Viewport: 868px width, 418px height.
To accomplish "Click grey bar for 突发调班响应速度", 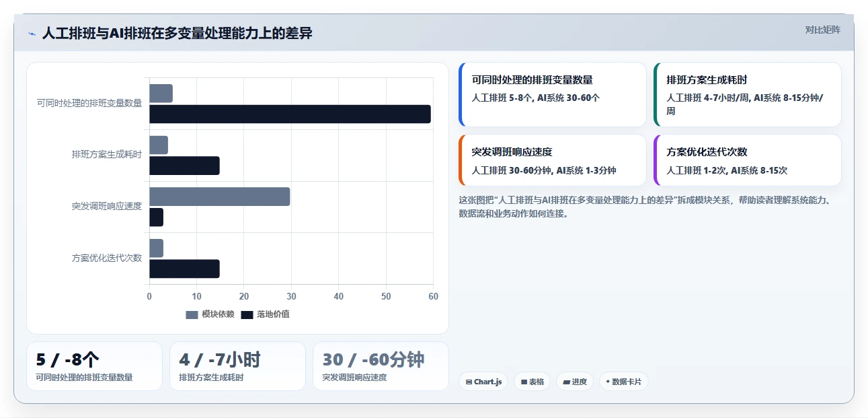I will tap(219, 197).
